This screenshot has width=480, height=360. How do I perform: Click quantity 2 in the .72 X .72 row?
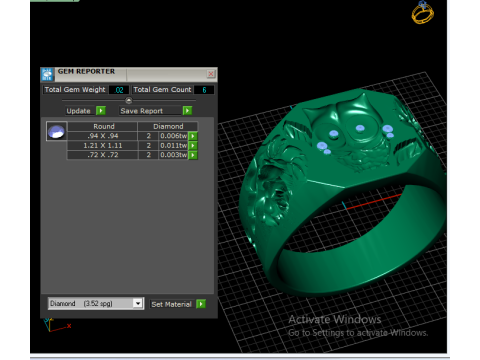pos(149,155)
